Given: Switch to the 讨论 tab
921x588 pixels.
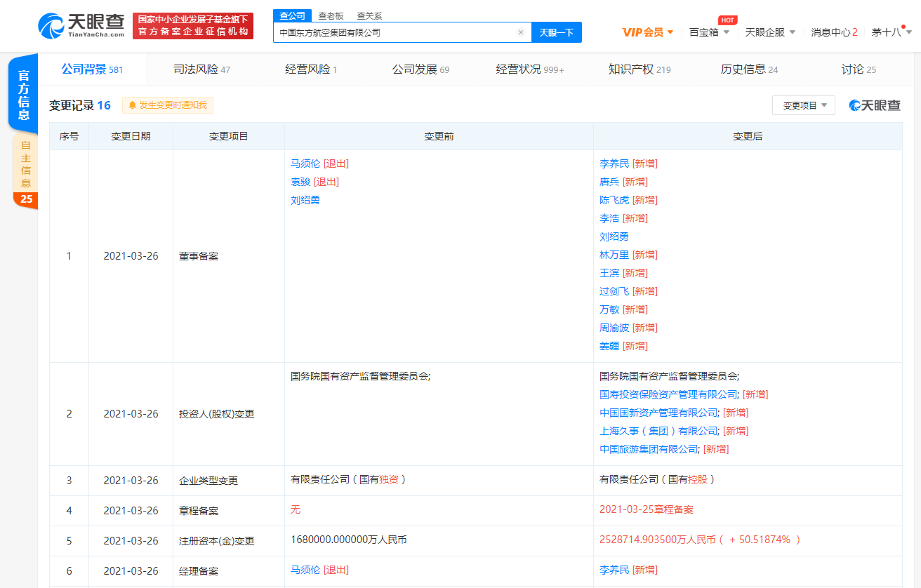Looking at the screenshot, I should 859,69.
